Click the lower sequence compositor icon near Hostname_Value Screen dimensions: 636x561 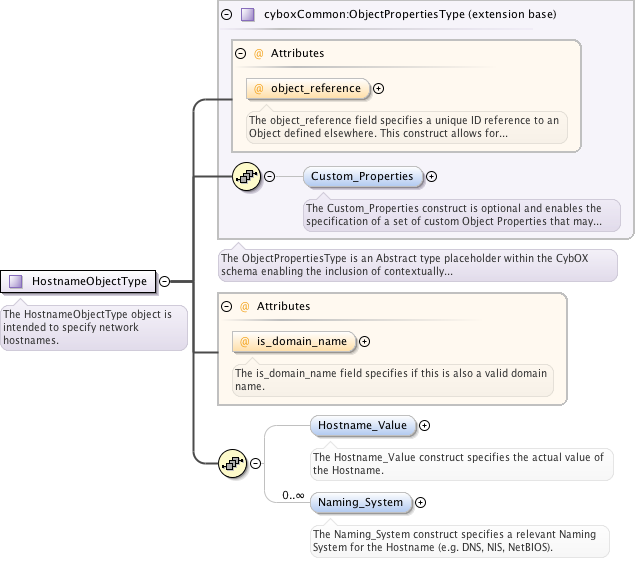[x=233, y=463]
